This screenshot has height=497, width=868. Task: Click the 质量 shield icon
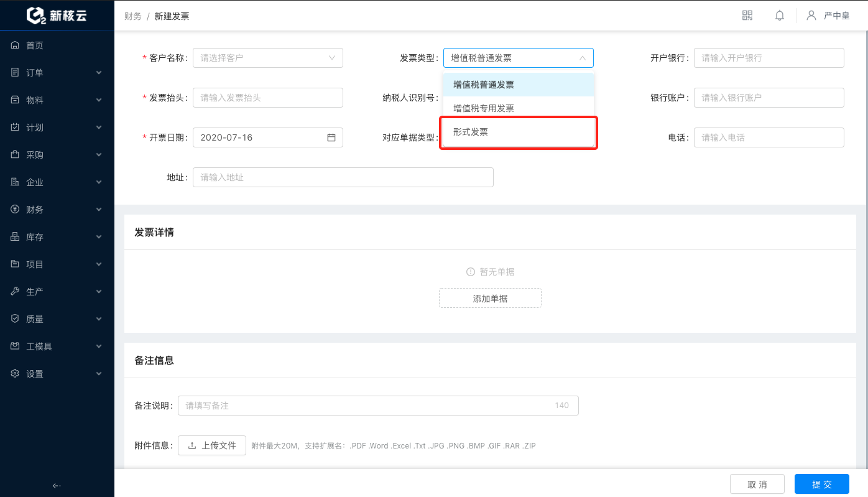click(x=16, y=319)
